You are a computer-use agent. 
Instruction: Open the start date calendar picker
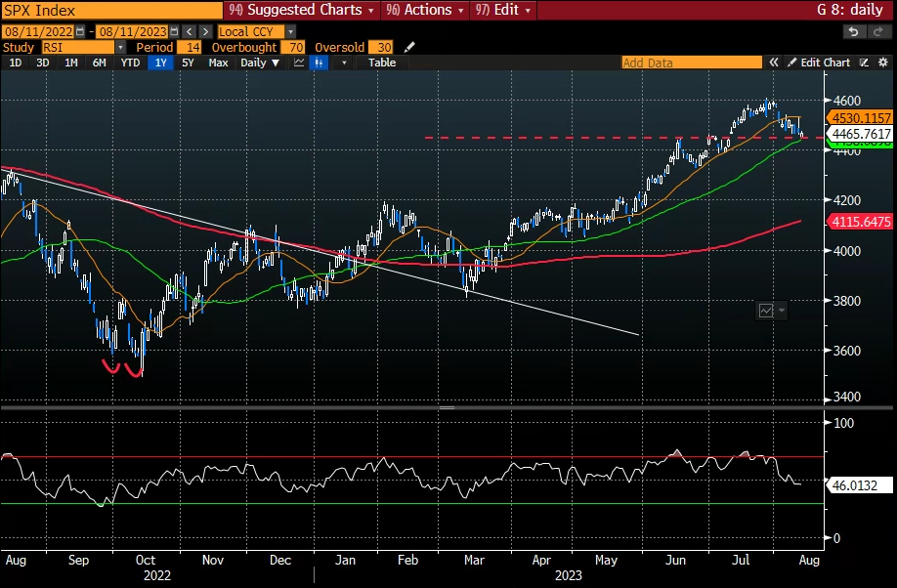pyautogui.click(x=80, y=31)
